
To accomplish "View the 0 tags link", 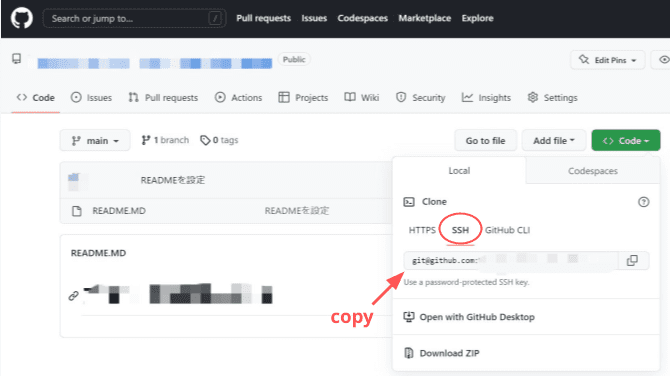I will [x=219, y=140].
